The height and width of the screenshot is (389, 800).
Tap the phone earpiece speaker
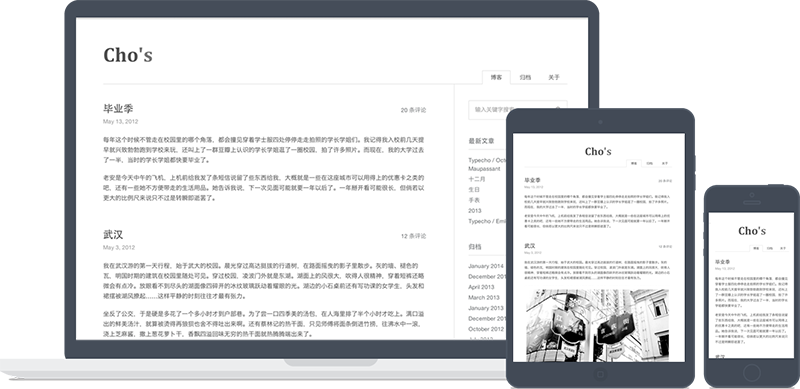tap(752, 202)
